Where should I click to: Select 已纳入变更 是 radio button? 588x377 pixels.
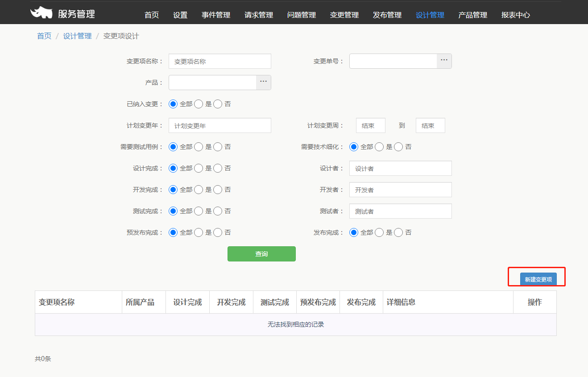(199, 104)
